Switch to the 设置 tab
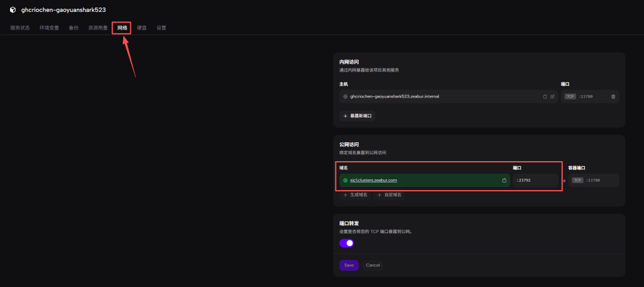Screen dimensions: 644x287 162,28
